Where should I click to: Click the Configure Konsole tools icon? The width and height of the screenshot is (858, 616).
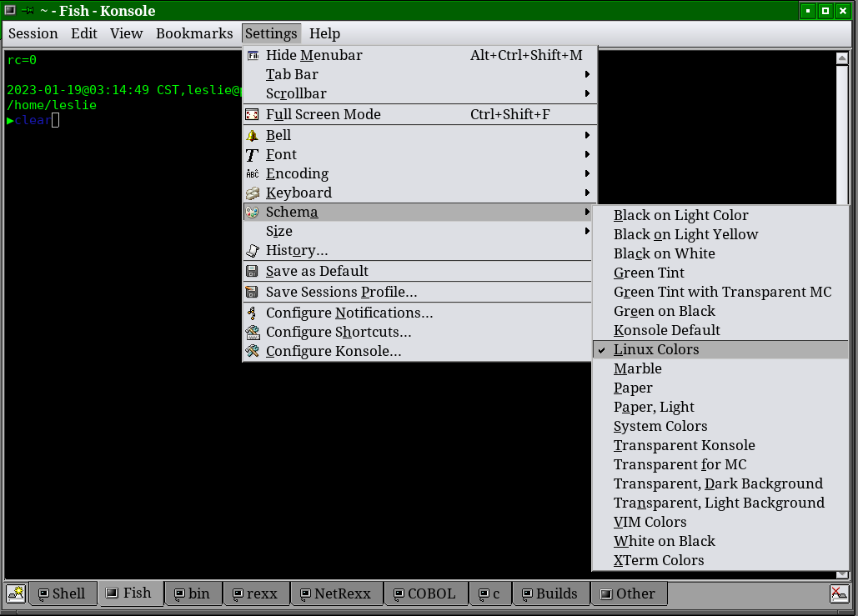click(x=253, y=351)
